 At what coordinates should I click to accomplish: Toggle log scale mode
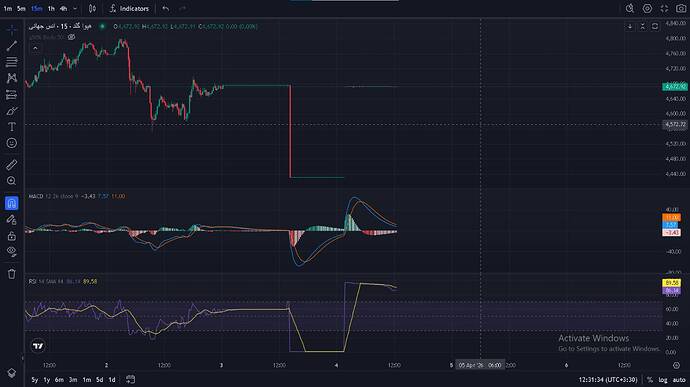pos(663,380)
